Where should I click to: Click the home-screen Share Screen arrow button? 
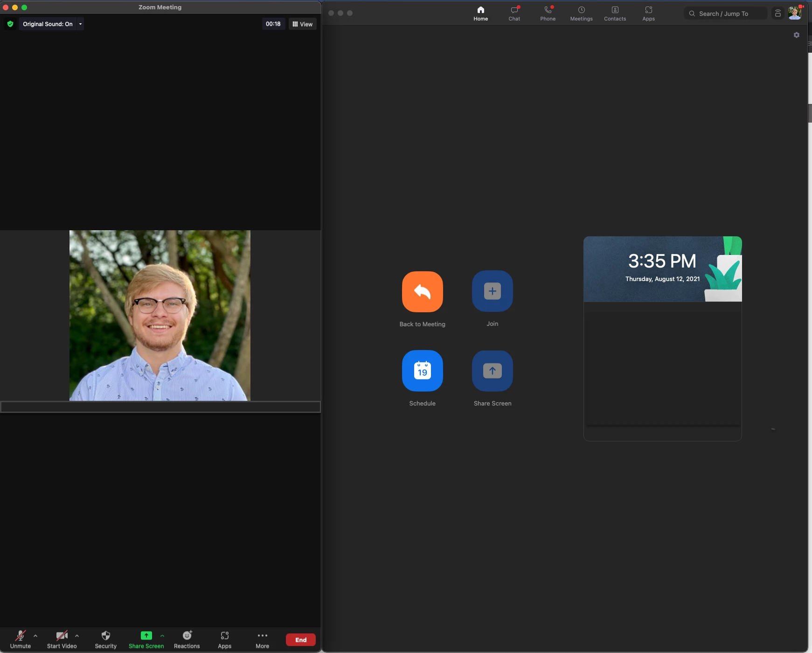click(x=493, y=371)
